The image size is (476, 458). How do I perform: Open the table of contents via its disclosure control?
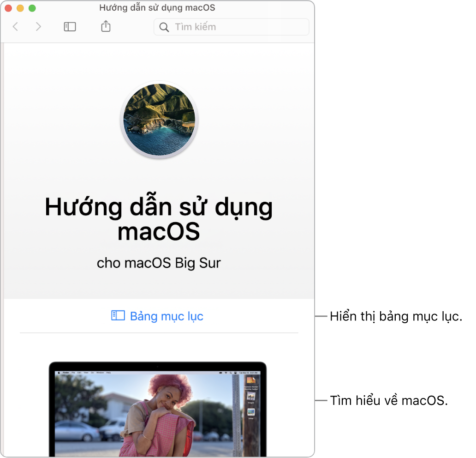pyautogui.click(x=119, y=316)
